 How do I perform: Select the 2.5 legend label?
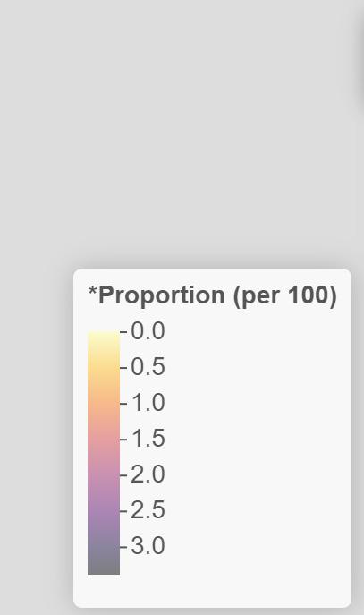[148, 510]
